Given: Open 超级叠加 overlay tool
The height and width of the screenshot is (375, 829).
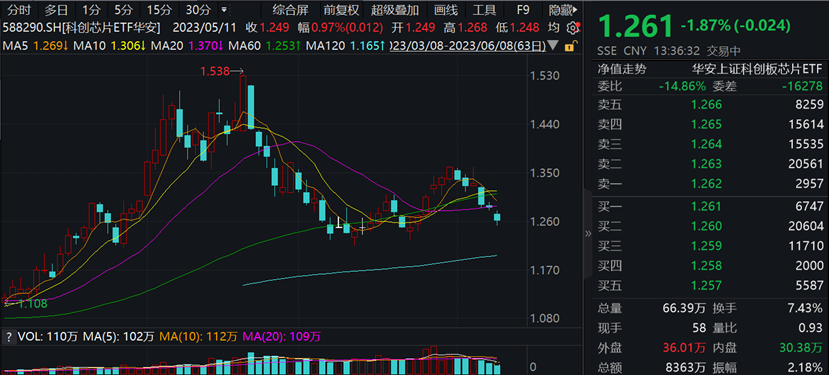Looking at the screenshot, I should pyautogui.click(x=395, y=10).
